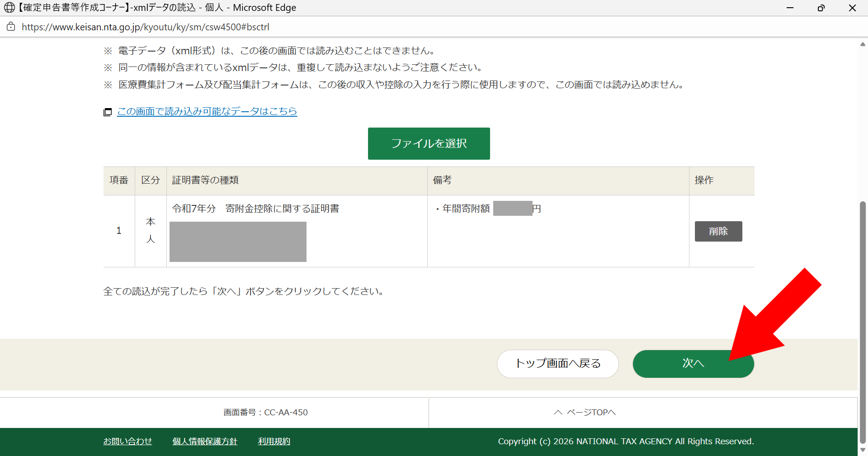This screenshot has width=868, height=456.
Task: Minimize the Edge window
Action: 790,8
